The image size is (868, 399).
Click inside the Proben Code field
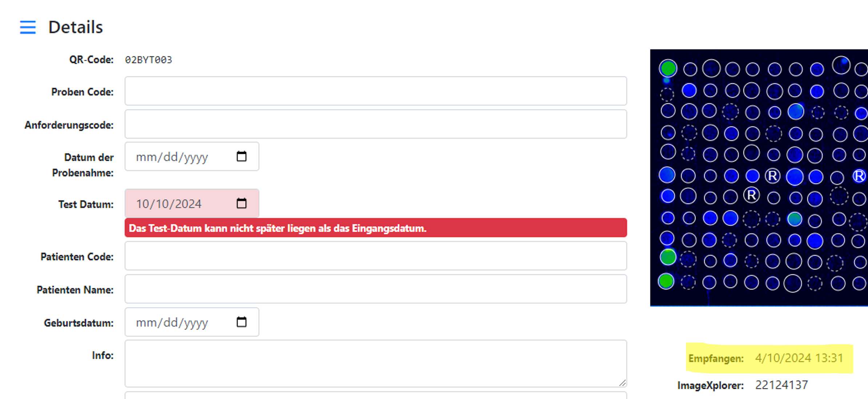point(375,91)
